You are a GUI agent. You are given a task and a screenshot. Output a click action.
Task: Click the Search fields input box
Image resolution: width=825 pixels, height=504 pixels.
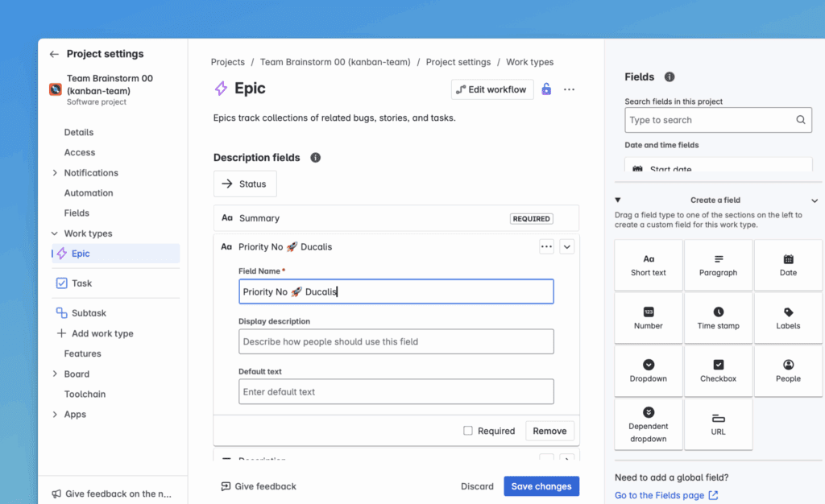click(x=709, y=120)
